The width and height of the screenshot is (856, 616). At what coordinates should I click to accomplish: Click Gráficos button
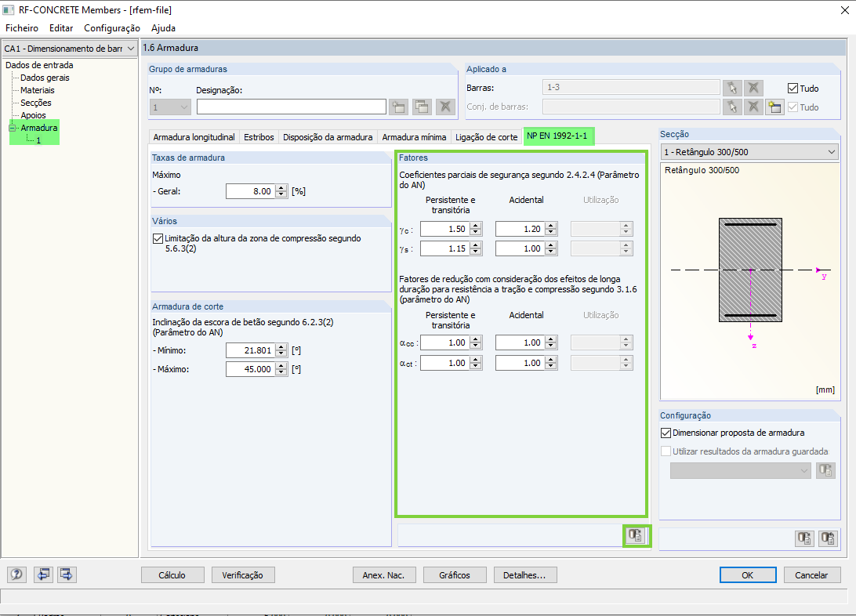[x=455, y=575]
